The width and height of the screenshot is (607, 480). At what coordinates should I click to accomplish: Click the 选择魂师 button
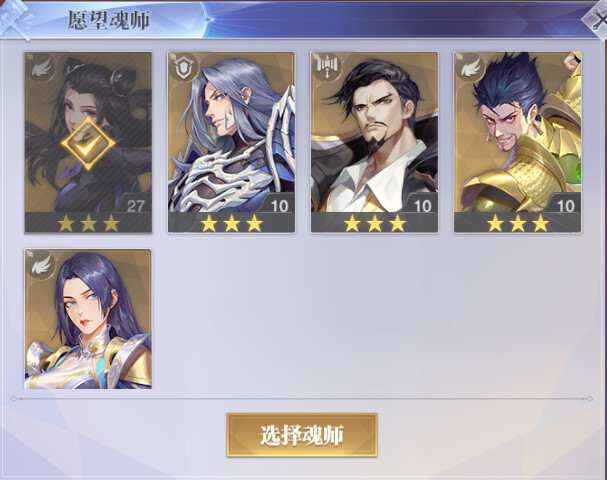[x=302, y=435]
